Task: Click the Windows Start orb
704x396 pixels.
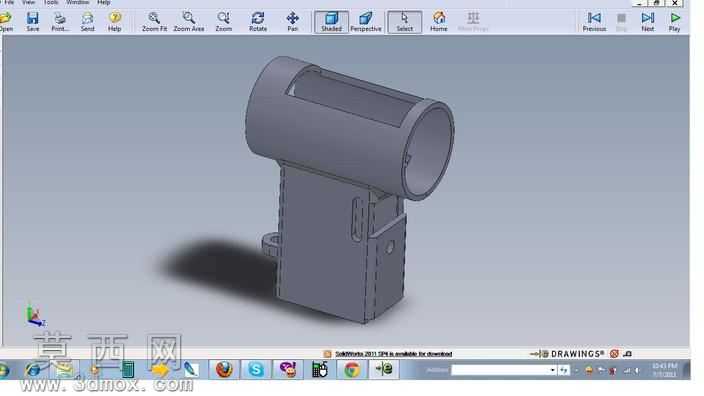Action: 4,370
